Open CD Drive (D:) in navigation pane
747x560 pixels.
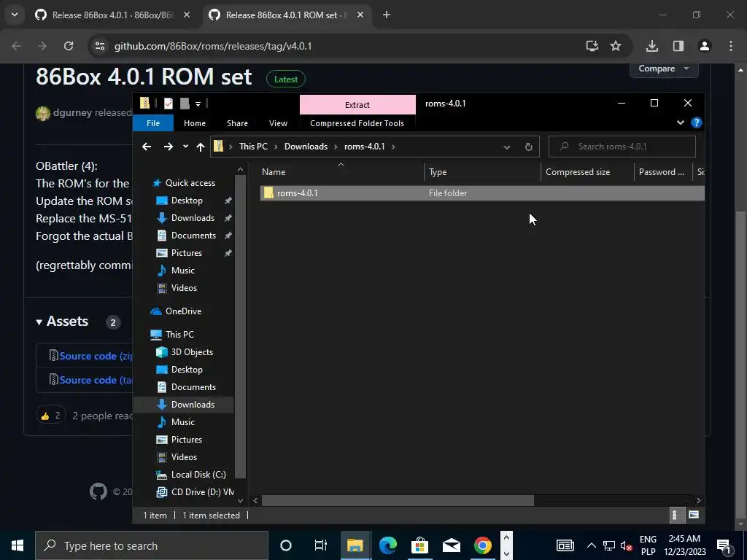[203, 492]
